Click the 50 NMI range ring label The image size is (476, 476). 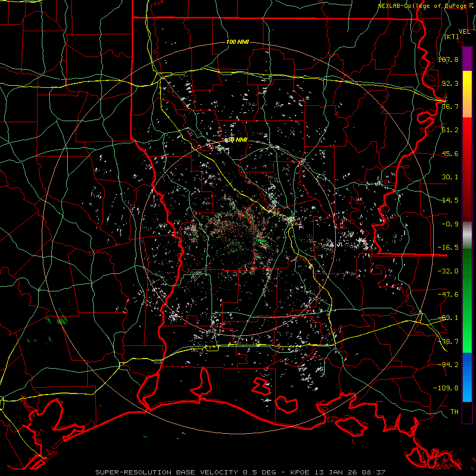click(237, 140)
